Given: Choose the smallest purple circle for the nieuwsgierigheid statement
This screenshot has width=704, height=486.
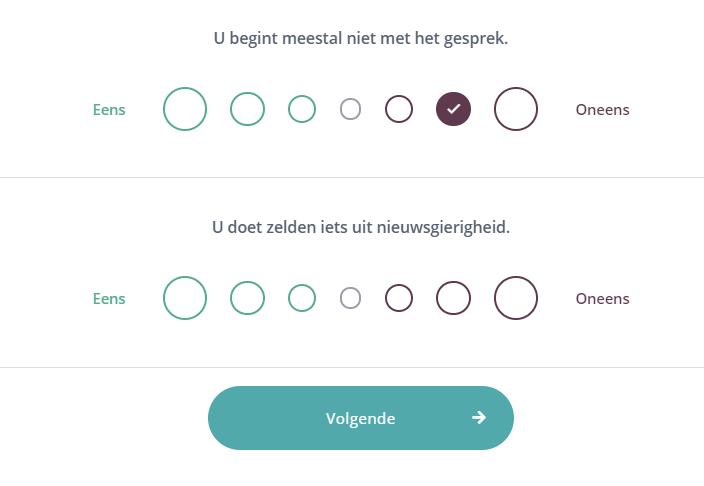Looking at the screenshot, I should [399, 298].
